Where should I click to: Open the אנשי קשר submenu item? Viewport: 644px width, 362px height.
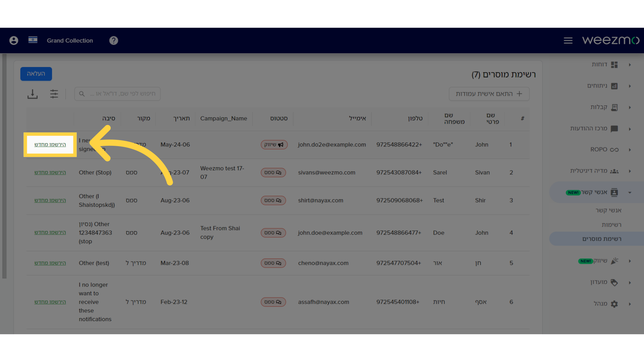click(608, 210)
